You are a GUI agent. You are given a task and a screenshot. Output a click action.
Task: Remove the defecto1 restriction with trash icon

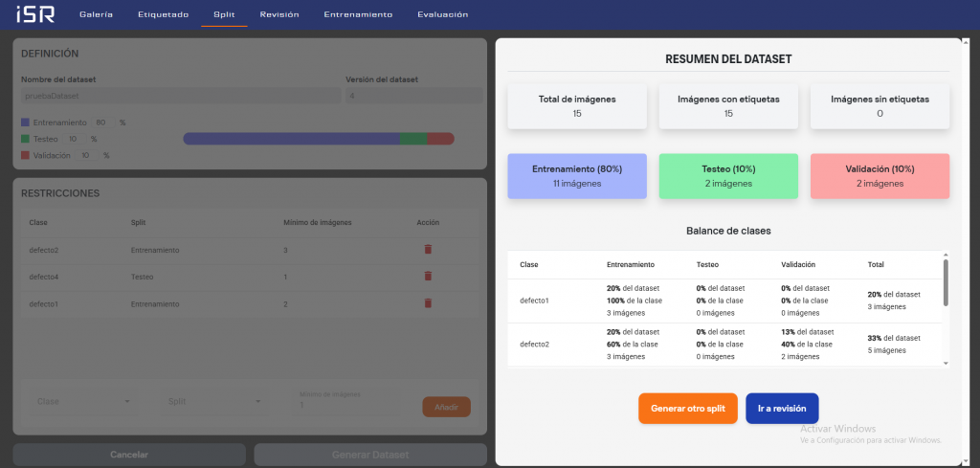(428, 303)
